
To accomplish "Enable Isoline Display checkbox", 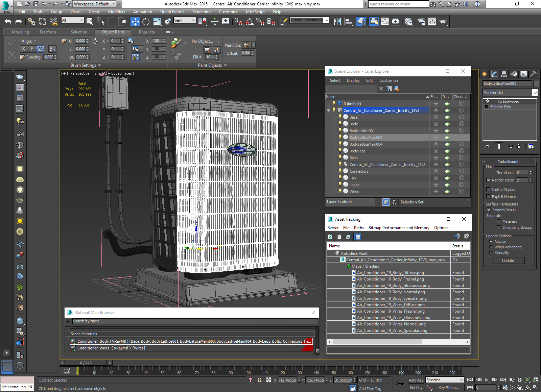I will tap(488, 190).
